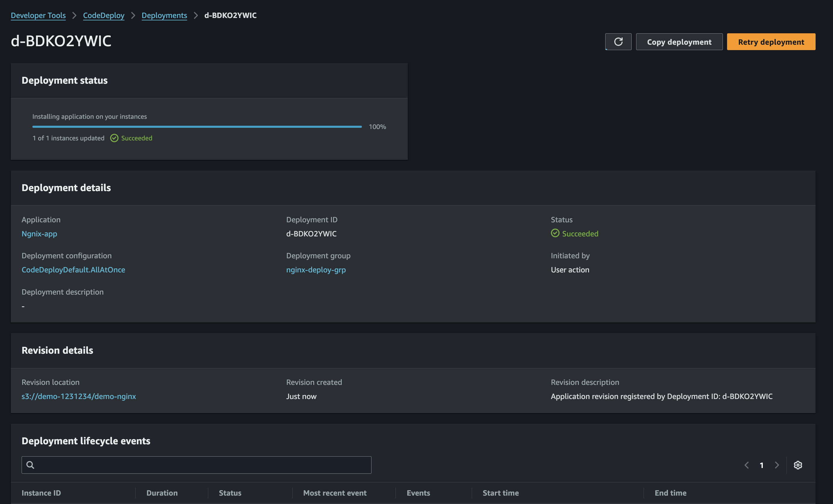Select Deployment ID value d-BDKO2YWIC
Image resolution: width=833 pixels, height=504 pixels.
[x=311, y=234]
